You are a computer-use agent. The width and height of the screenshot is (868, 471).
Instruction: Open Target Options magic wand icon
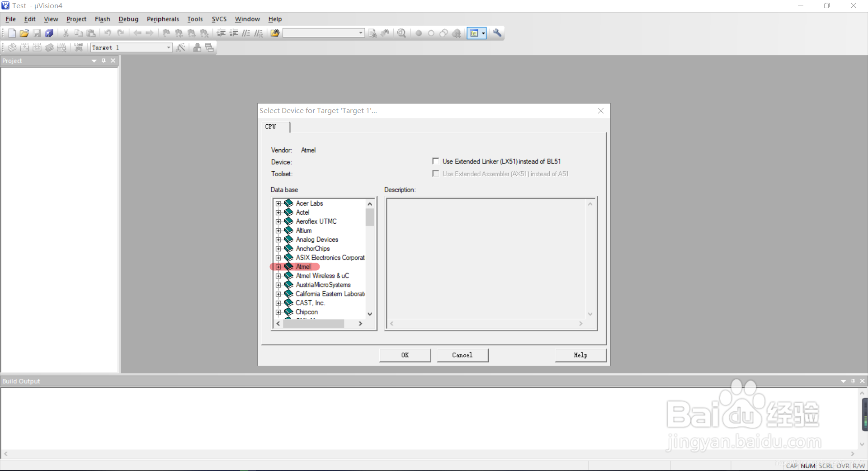[x=181, y=47]
